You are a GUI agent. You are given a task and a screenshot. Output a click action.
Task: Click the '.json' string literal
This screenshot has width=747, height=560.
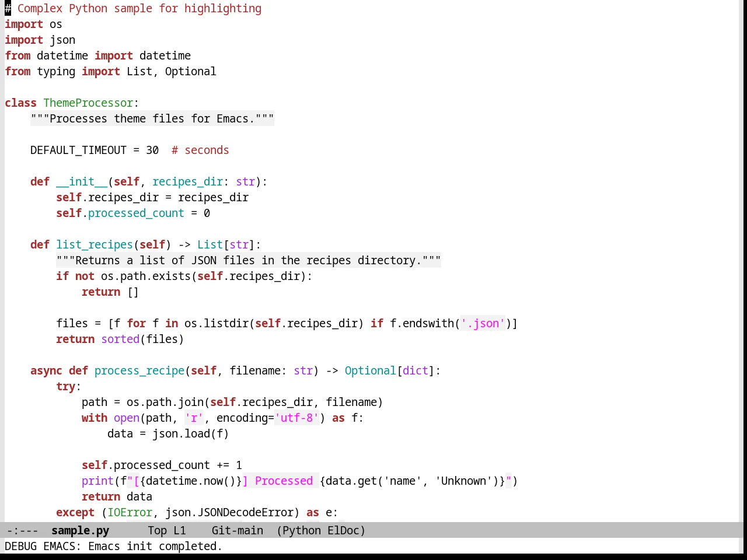[x=483, y=323]
